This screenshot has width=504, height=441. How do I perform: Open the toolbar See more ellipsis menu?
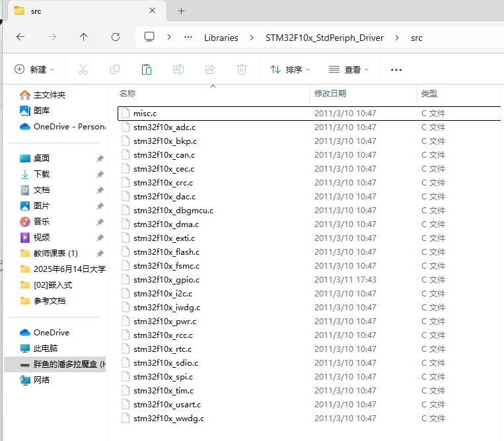(x=396, y=70)
